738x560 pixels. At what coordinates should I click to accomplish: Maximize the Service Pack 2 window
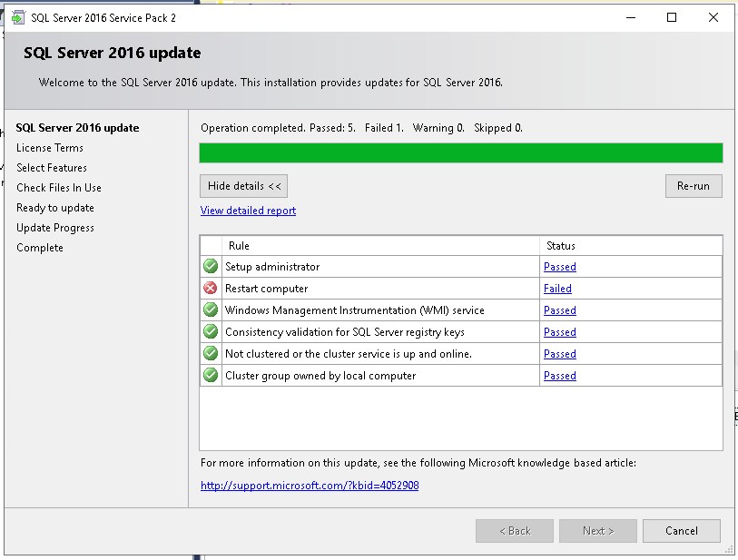tap(672, 17)
